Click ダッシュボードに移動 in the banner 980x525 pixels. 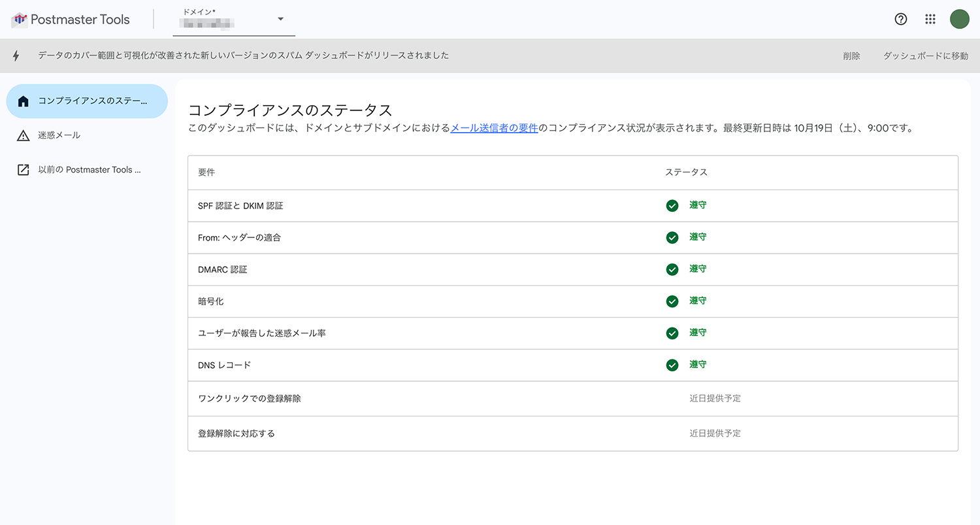pyautogui.click(x=925, y=56)
